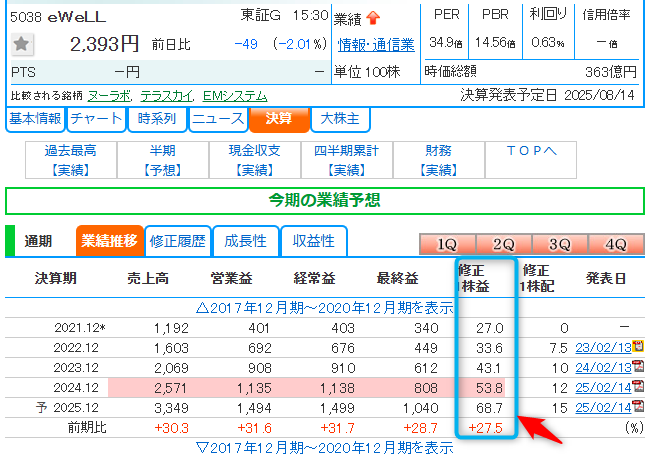The width and height of the screenshot is (656, 454).
Task: Expand △2017年12月期~2020年12月期を表示 above the table
Action: 325,308
